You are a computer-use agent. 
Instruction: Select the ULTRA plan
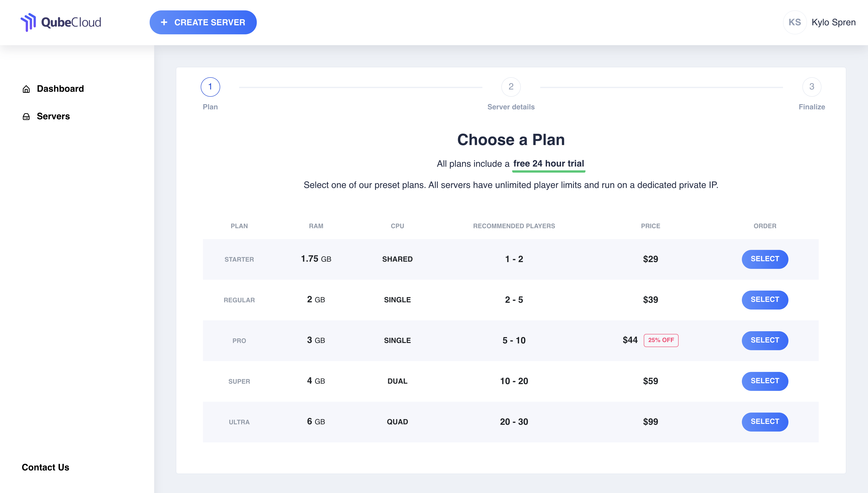[x=765, y=421]
